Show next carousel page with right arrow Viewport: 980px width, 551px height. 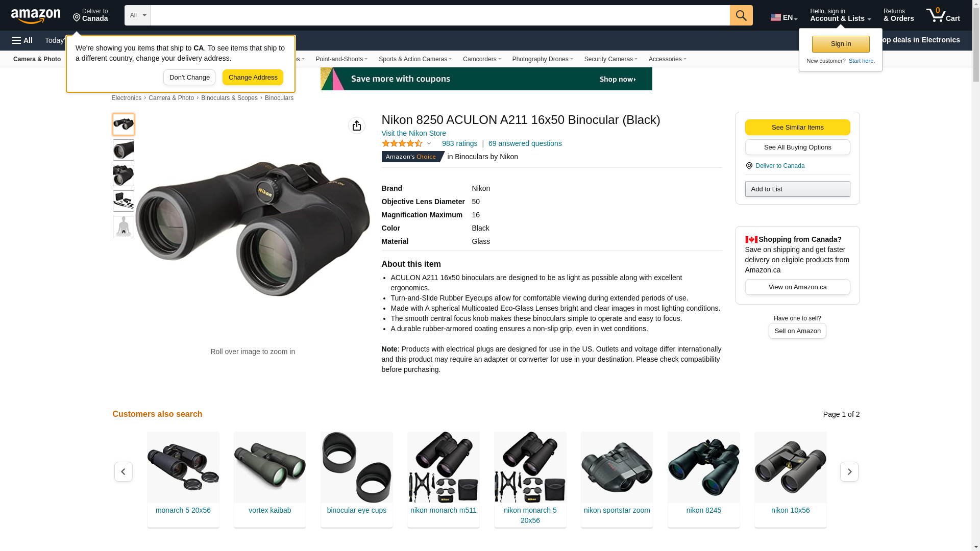click(x=849, y=471)
